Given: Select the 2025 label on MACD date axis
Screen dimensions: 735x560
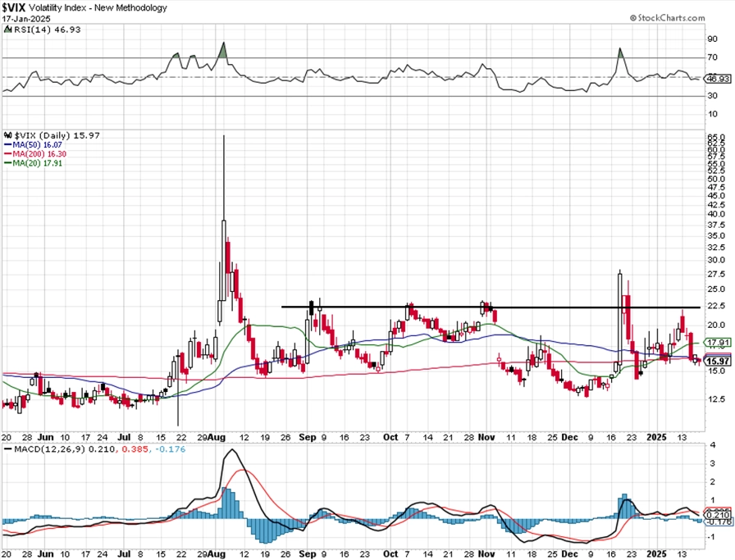Looking at the screenshot, I should coord(656,554).
